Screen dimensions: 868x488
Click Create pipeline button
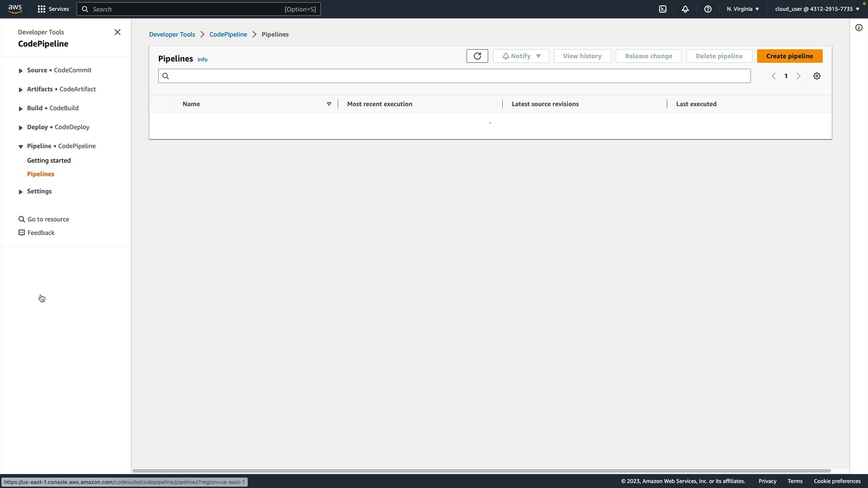pyautogui.click(x=789, y=56)
